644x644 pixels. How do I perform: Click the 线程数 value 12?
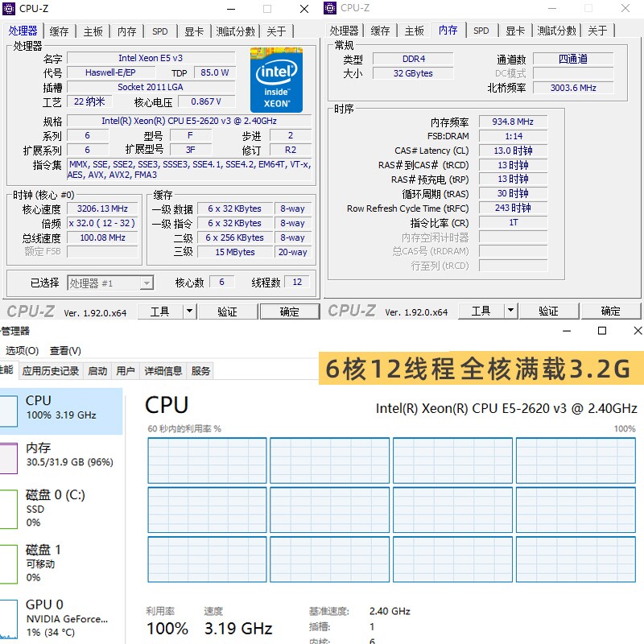[x=297, y=283]
